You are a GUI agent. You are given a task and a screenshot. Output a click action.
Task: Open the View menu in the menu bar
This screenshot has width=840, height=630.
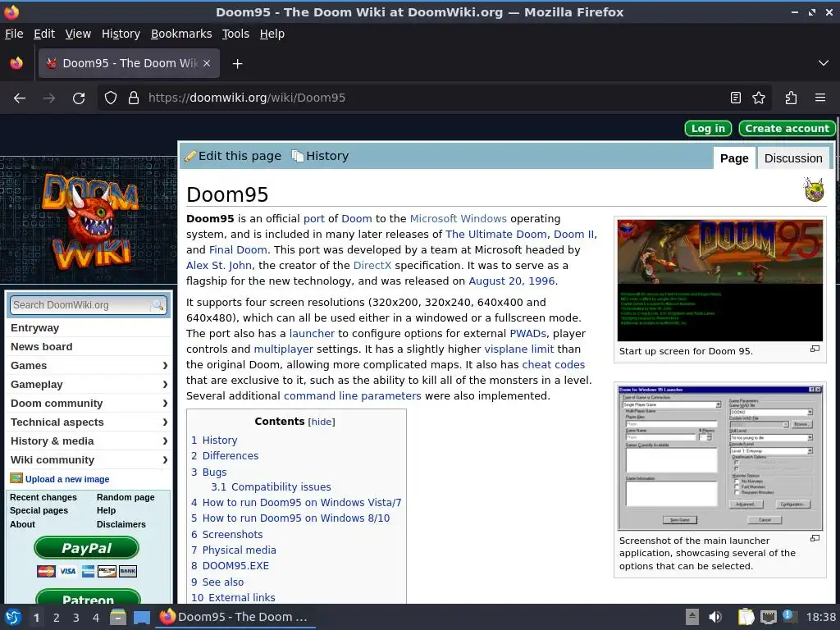click(x=78, y=34)
